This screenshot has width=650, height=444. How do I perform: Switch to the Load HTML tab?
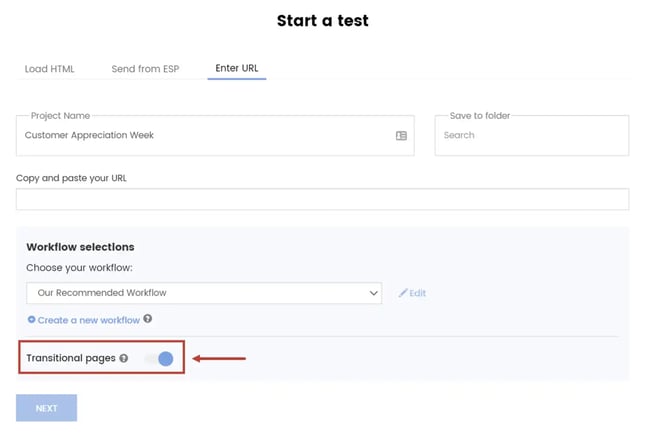tap(49, 69)
